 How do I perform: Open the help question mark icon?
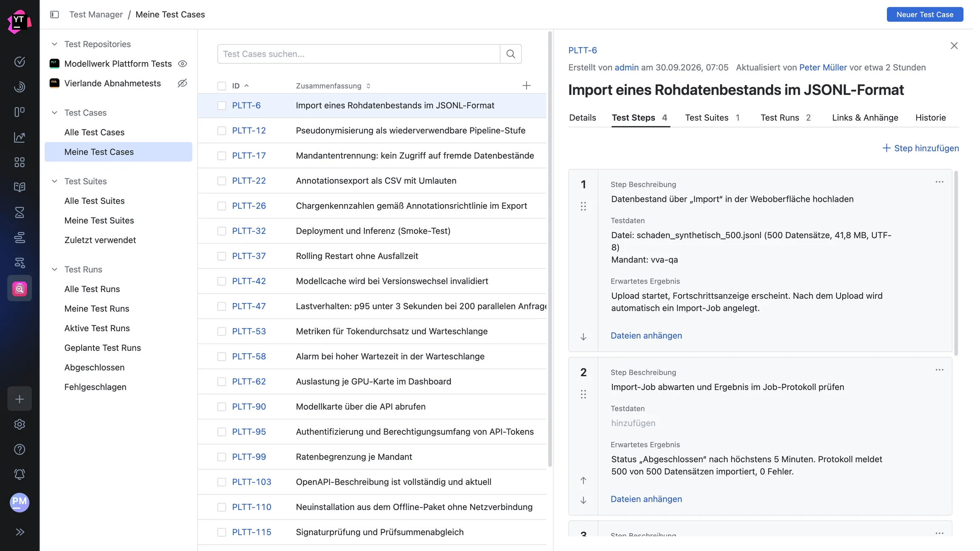point(20,449)
